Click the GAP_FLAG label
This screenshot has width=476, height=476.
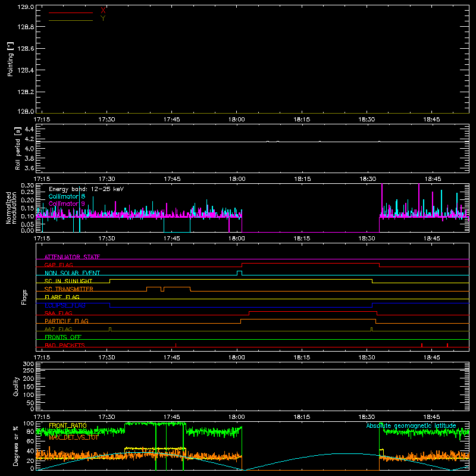[58, 265]
